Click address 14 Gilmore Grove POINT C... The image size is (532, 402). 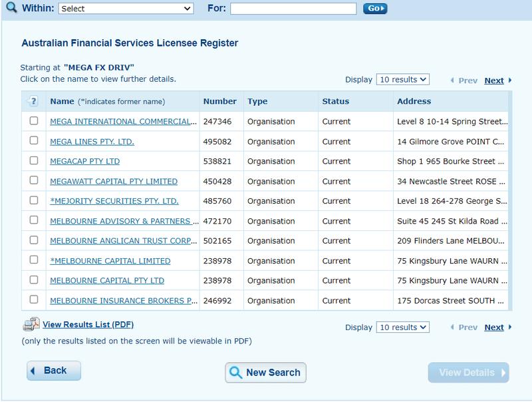(x=451, y=142)
